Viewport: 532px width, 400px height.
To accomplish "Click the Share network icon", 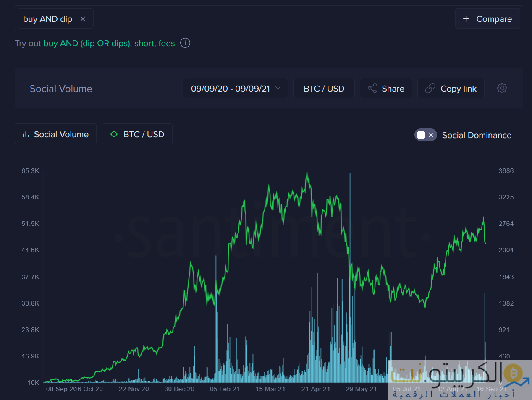I will click(372, 89).
